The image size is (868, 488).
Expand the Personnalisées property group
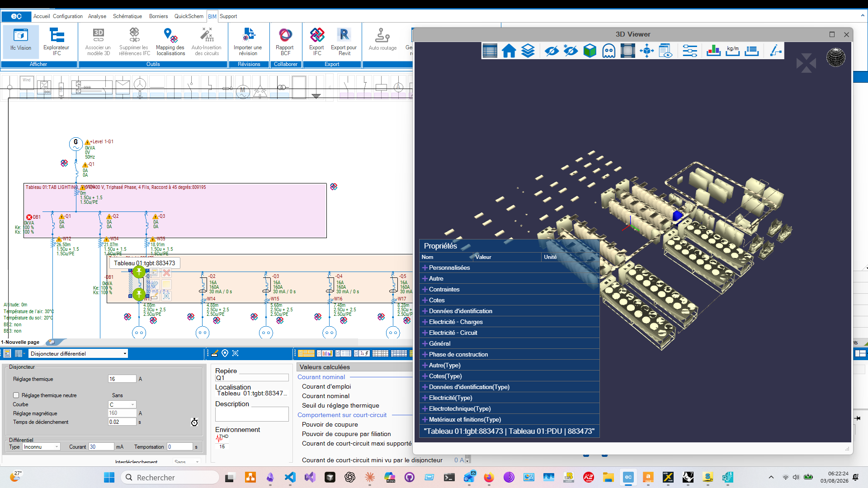425,267
